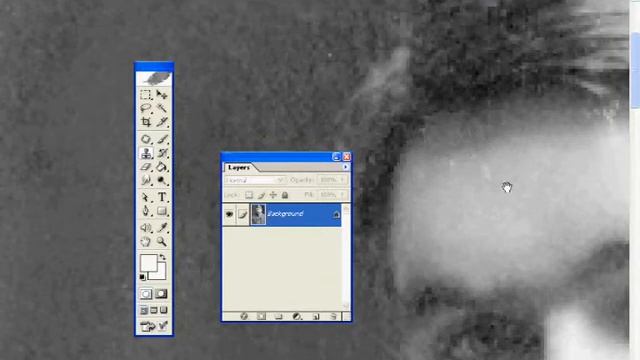The width and height of the screenshot is (640, 360).
Task: Delete the layer with trash icon
Action: click(333, 316)
